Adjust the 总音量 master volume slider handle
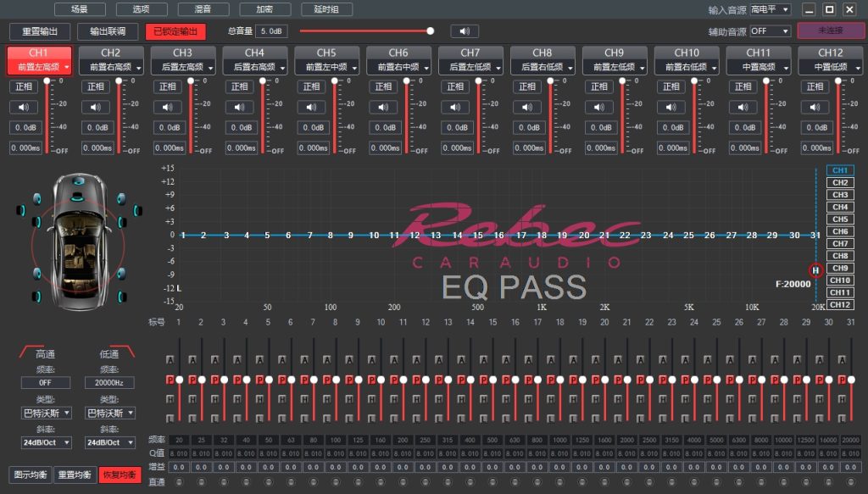This screenshot has width=868, height=494. 430,31
